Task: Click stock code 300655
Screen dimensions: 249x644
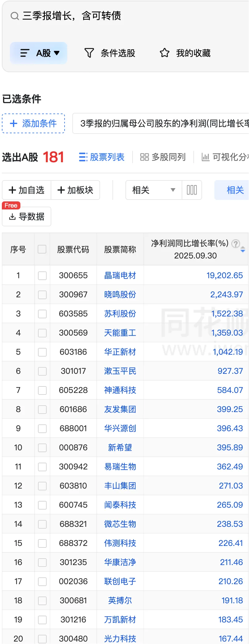Action: 73,275
